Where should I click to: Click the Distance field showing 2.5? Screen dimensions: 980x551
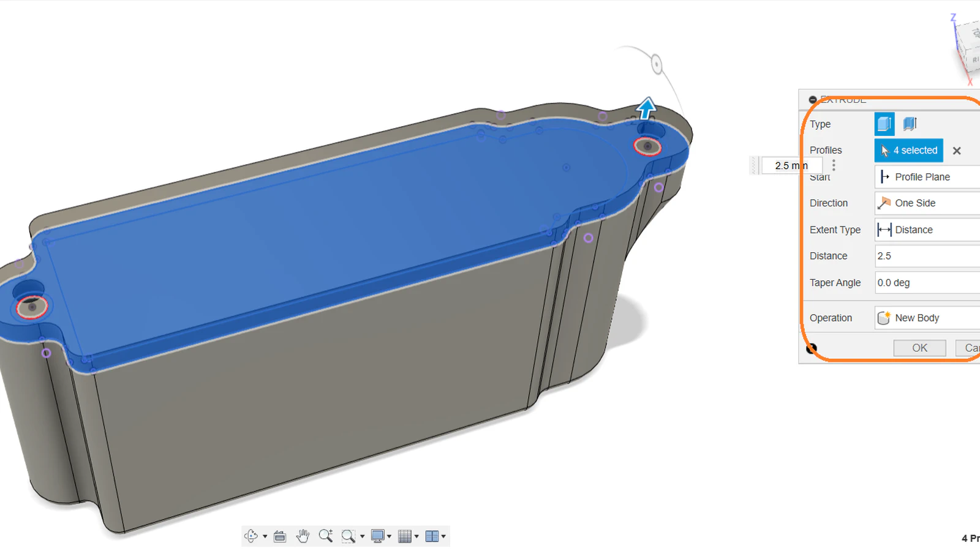(x=927, y=256)
